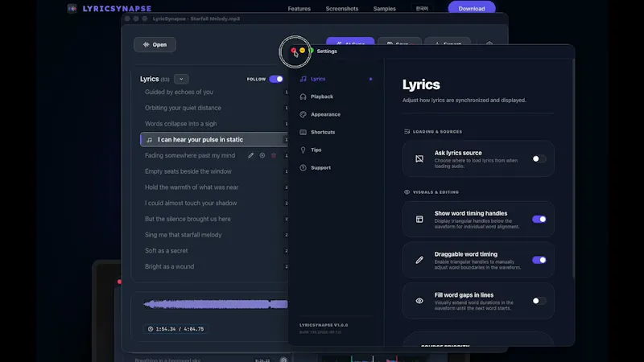This screenshot has width=644, height=362.
Task: Expand the Lyrics dropdown chevron
Action: pyautogui.click(x=181, y=79)
